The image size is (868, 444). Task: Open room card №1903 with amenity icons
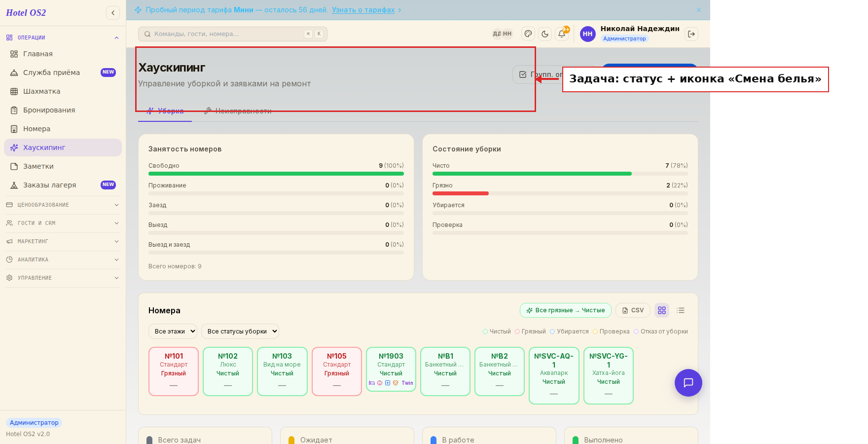391,369
